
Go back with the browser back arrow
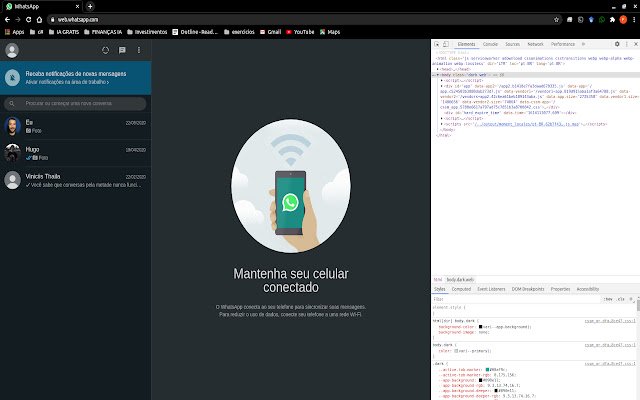point(7,20)
